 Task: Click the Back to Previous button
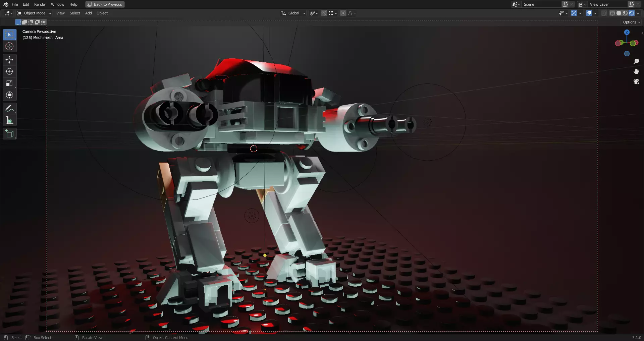pyautogui.click(x=105, y=4)
